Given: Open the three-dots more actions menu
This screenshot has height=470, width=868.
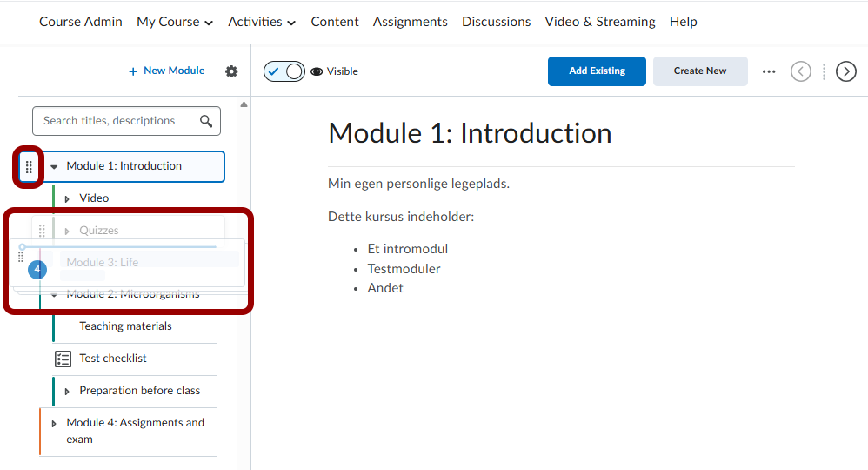Looking at the screenshot, I should (769, 71).
